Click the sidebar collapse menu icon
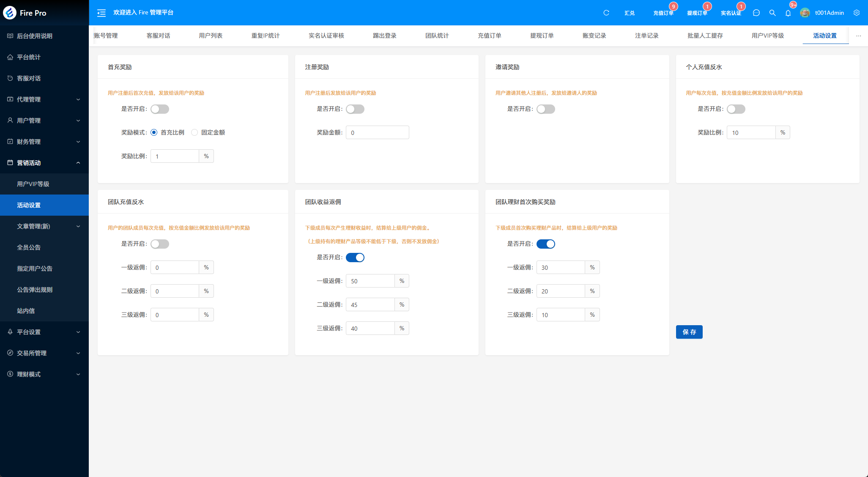868x477 pixels. [101, 13]
